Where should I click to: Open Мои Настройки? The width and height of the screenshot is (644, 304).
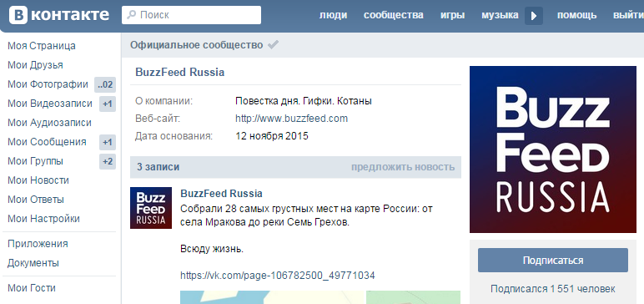point(43,219)
